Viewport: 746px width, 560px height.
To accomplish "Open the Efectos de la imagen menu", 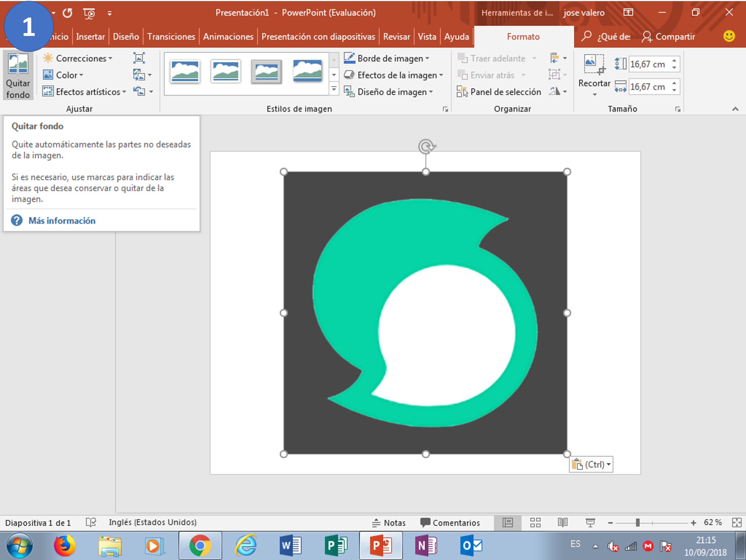I will pyautogui.click(x=393, y=75).
